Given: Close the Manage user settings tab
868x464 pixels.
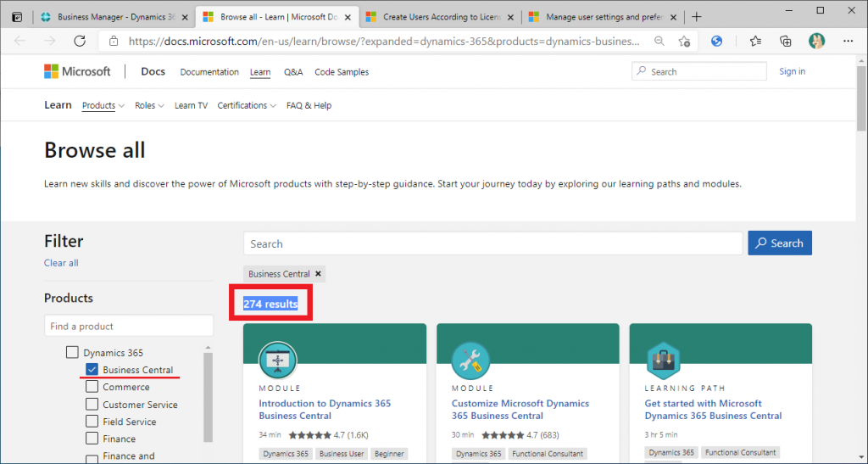Looking at the screenshot, I should click(673, 18).
